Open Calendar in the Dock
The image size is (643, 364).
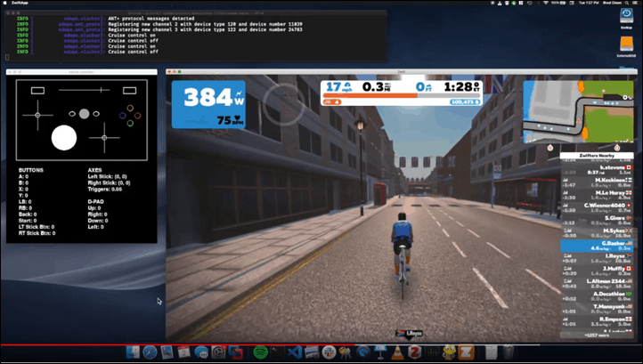183,352
